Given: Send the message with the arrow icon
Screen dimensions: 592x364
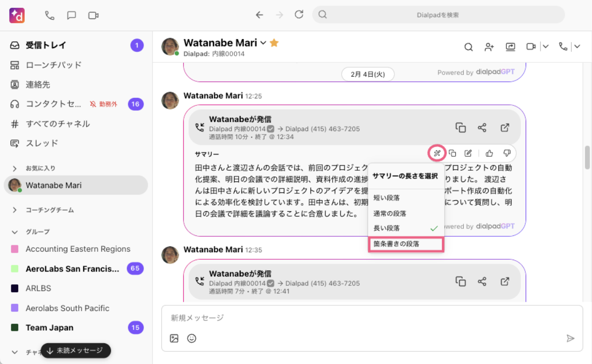Looking at the screenshot, I should coord(571,338).
